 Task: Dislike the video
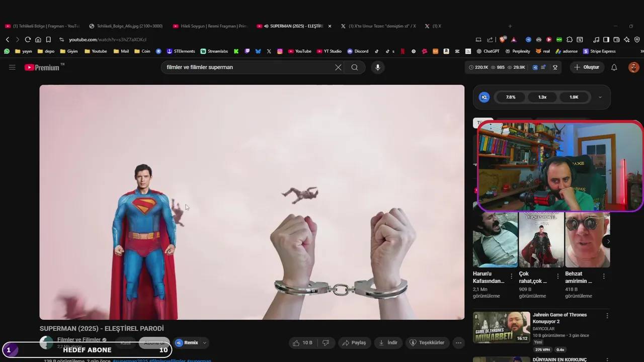326,343
